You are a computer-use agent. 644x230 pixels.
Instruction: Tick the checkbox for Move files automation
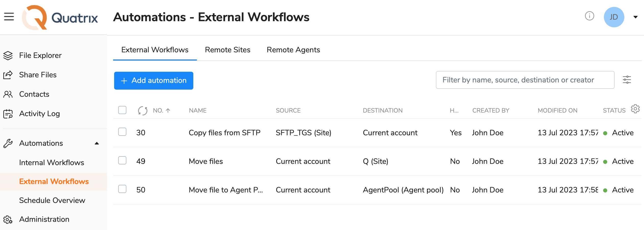pyautogui.click(x=122, y=161)
